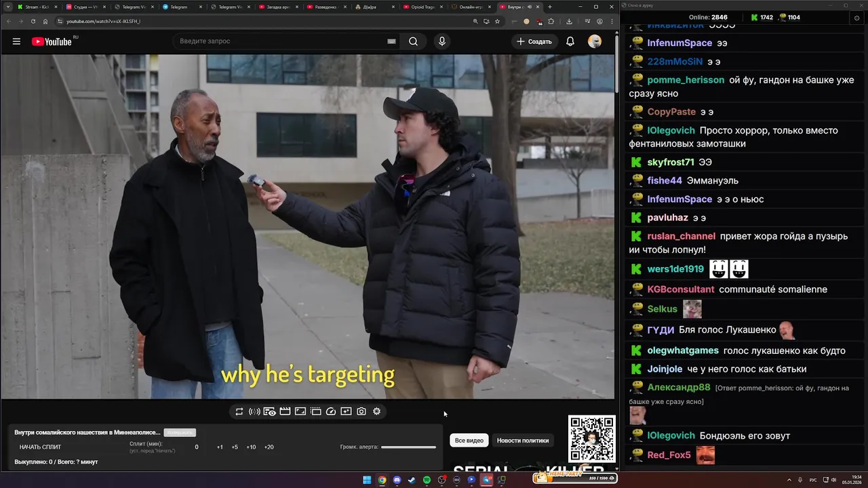
Task: Click the fullscreen-frame icon in toolbar
Action: [x=300, y=411]
